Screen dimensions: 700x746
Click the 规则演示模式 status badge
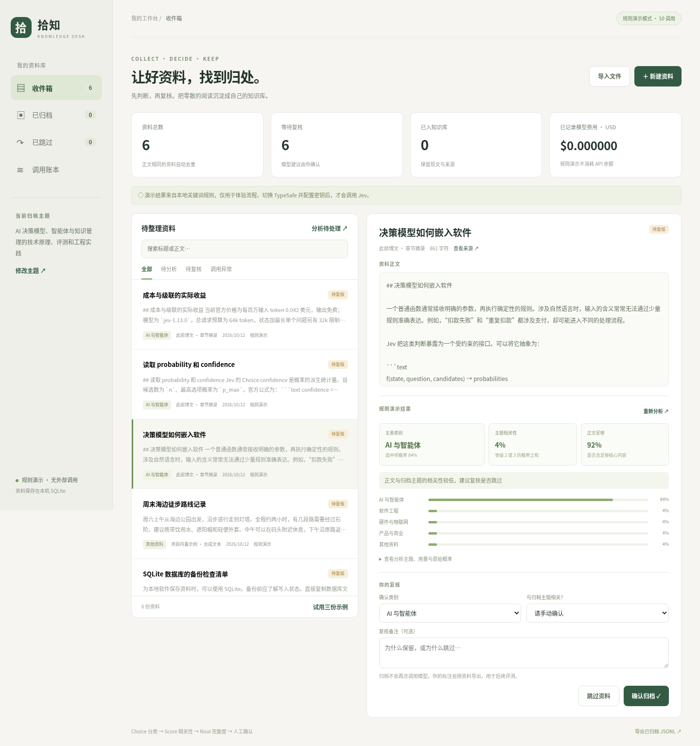649,18
